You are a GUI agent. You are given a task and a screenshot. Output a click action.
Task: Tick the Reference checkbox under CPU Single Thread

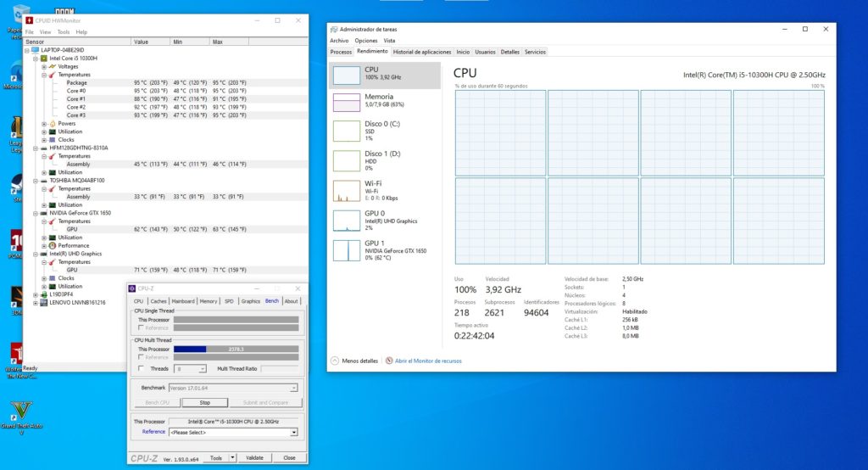point(141,327)
